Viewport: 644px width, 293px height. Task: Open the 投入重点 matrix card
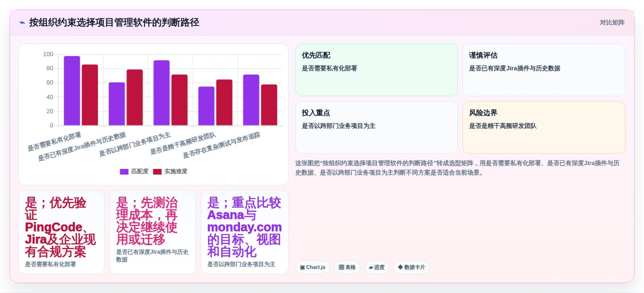click(377, 127)
